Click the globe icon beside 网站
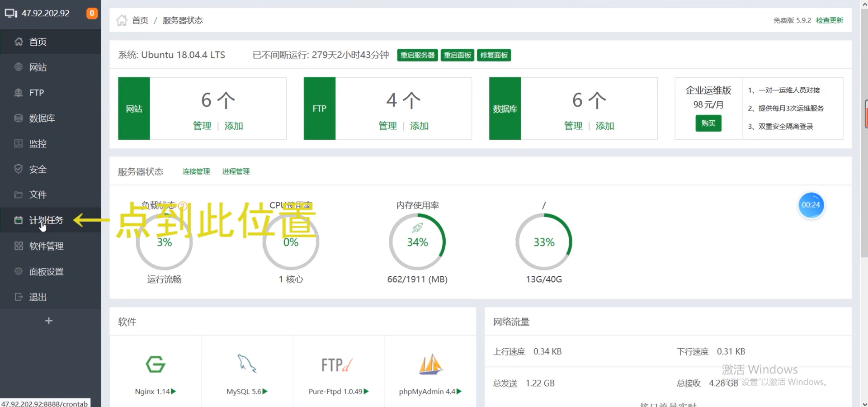This screenshot has height=407, width=868. [19, 67]
